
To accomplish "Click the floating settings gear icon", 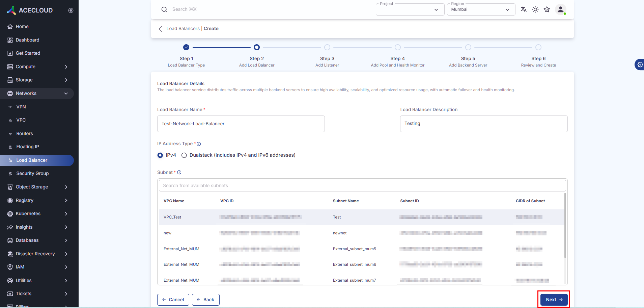I will point(640,65).
